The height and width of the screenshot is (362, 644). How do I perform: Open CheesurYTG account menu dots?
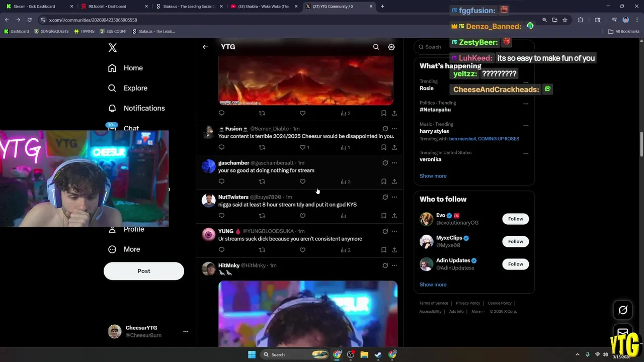(186, 331)
